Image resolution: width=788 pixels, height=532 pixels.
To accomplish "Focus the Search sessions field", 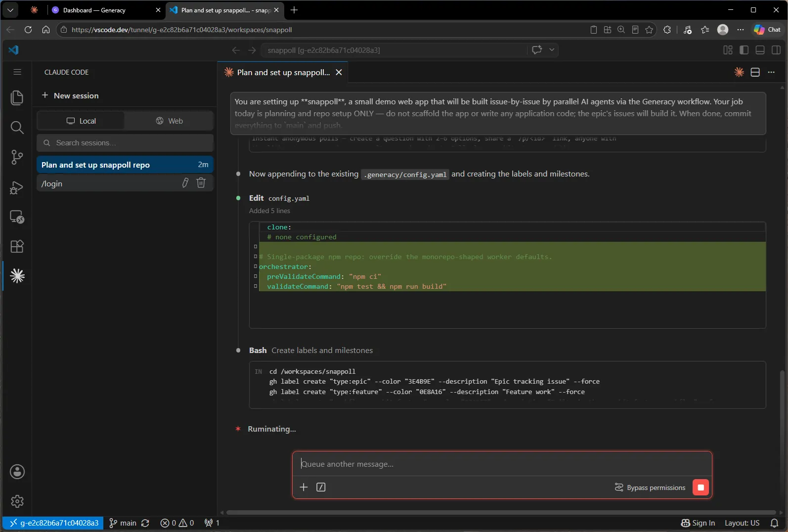I will point(125,143).
